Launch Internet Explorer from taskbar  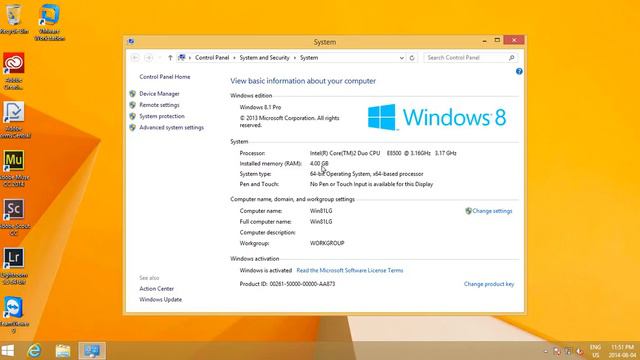(35, 351)
